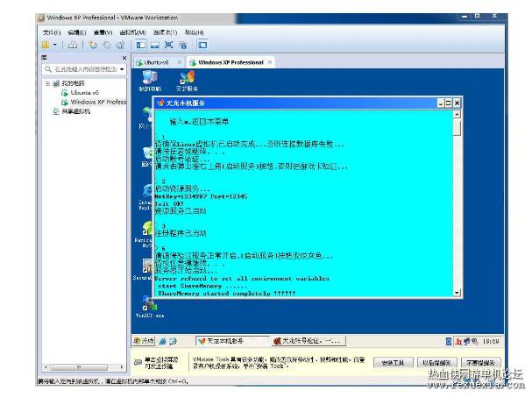This screenshot has width=532, height=398.
Task: Switch to the Windows XP Professional tab
Action: pyautogui.click(x=231, y=62)
